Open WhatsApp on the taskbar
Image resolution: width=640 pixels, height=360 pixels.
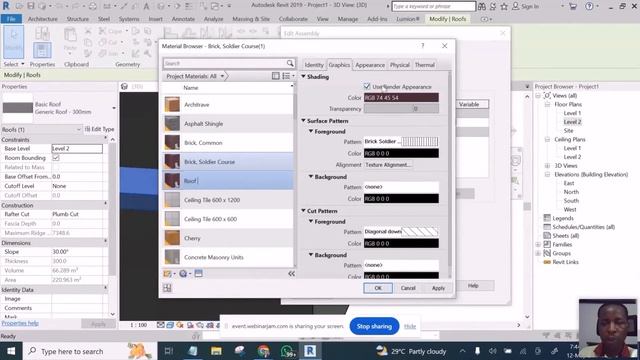click(287, 351)
